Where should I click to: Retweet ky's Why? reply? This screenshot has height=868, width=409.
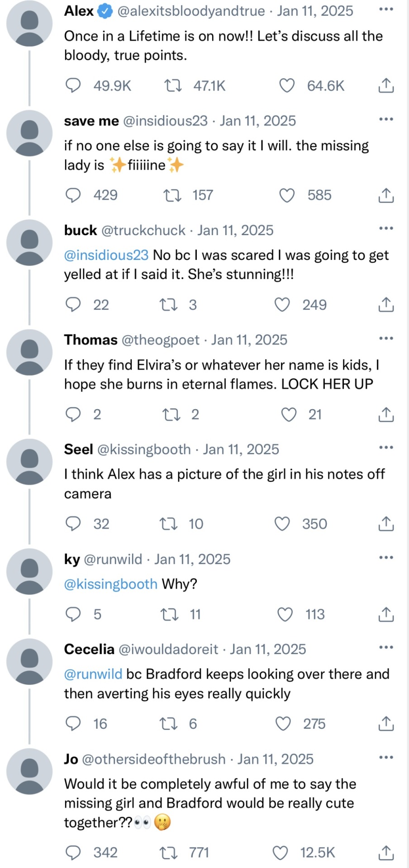pos(169,614)
